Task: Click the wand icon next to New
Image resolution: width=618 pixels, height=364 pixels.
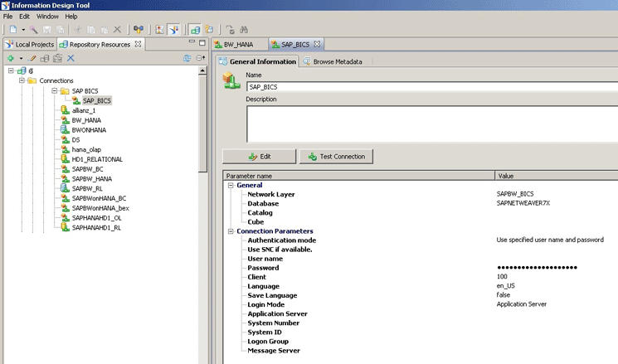Action: [33, 30]
